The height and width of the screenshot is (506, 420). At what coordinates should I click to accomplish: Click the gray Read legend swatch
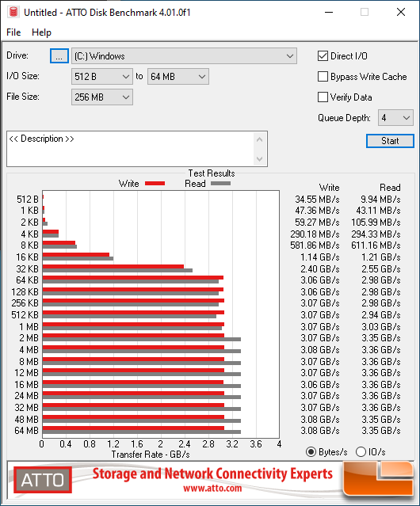pos(221,183)
